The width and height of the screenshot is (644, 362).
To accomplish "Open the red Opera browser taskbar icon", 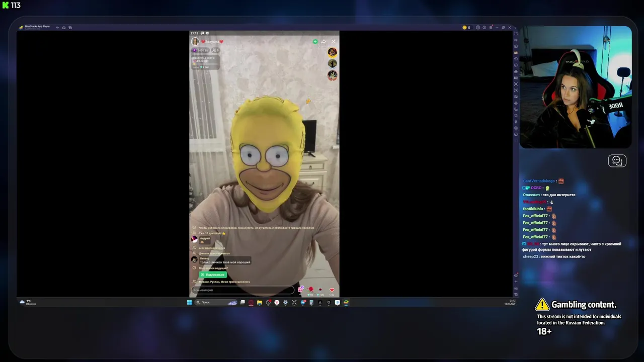I will (x=251, y=302).
